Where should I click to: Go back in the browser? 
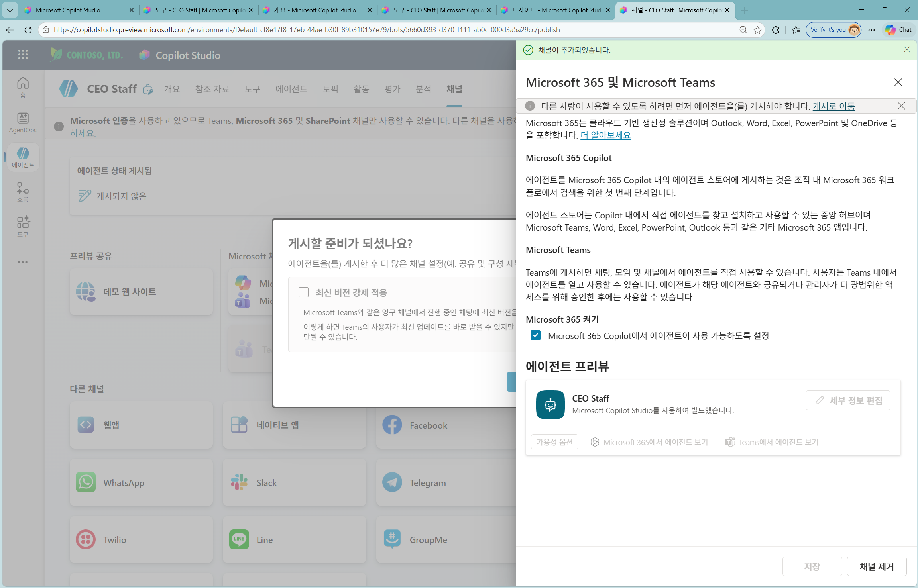pos(10,30)
